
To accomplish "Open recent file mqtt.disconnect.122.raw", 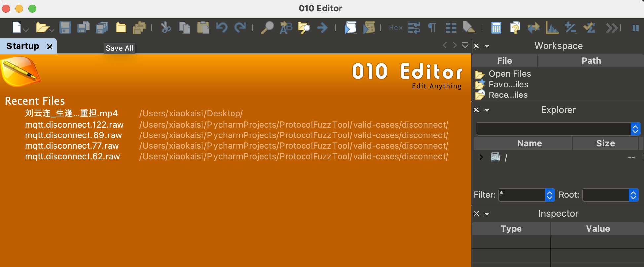I will [x=74, y=125].
